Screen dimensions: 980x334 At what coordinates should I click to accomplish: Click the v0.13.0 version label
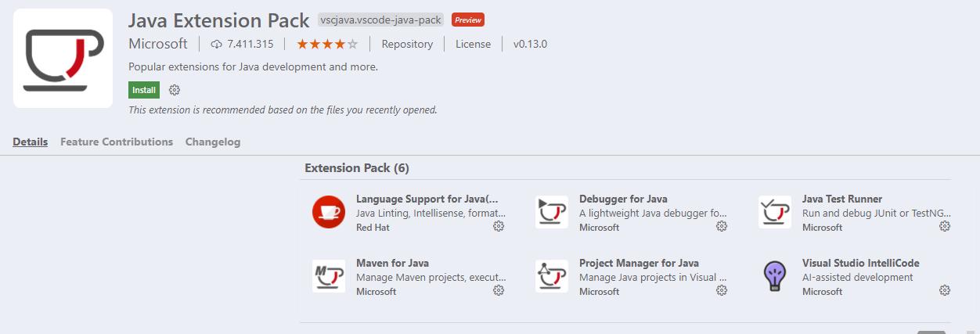pyautogui.click(x=530, y=44)
